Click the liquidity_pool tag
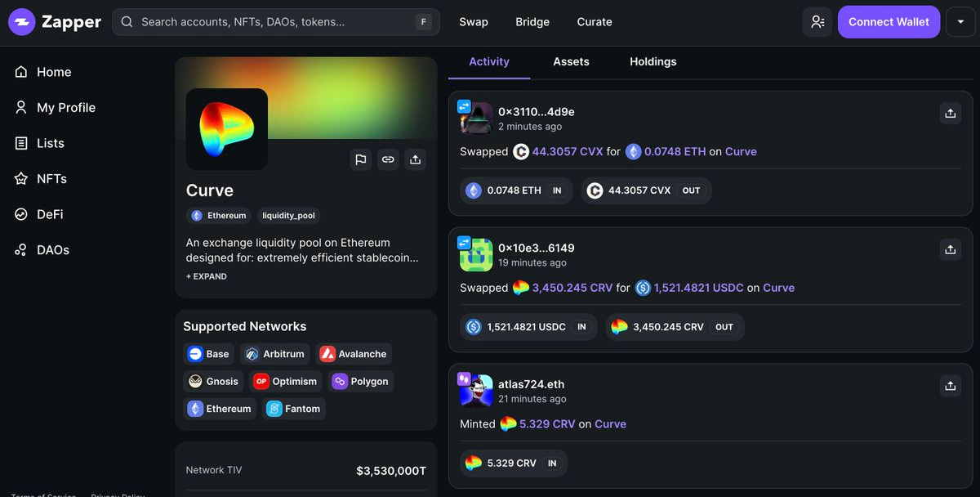Image resolution: width=980 pixels, height=497 pixels. 288,216
